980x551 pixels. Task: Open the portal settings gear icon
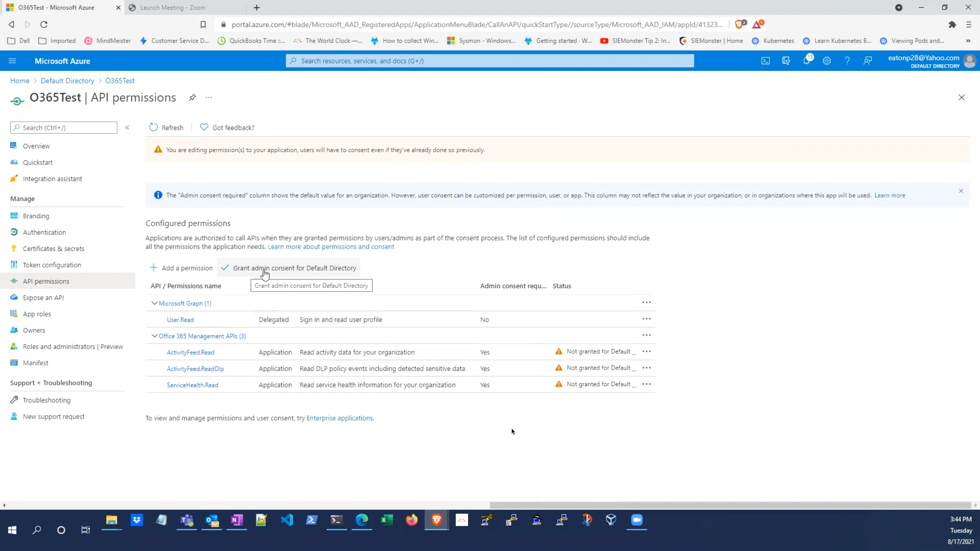pyautogui.click(x=827, y=60)
